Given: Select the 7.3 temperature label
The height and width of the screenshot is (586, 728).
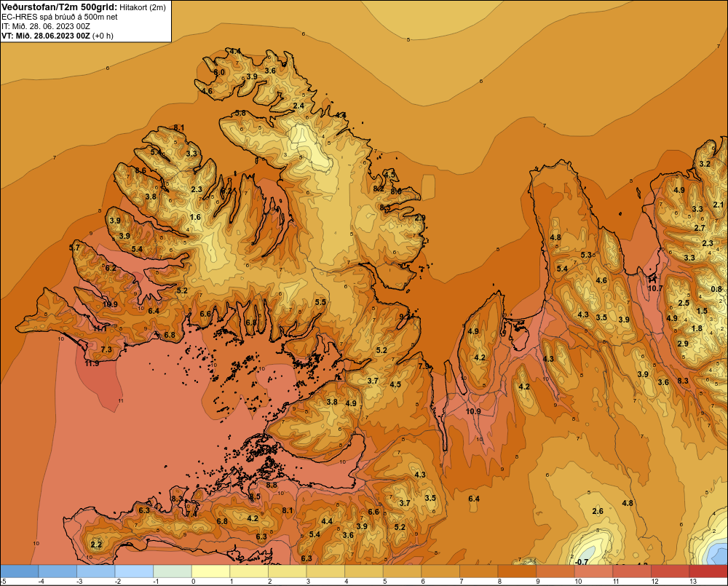Looking at the screenshot, I should (x=106, y=349).
